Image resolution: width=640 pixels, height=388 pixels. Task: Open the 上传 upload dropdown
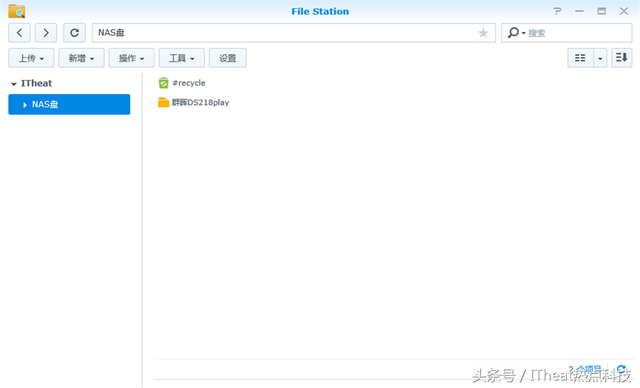pyautogui.click(x=31, y=58)
